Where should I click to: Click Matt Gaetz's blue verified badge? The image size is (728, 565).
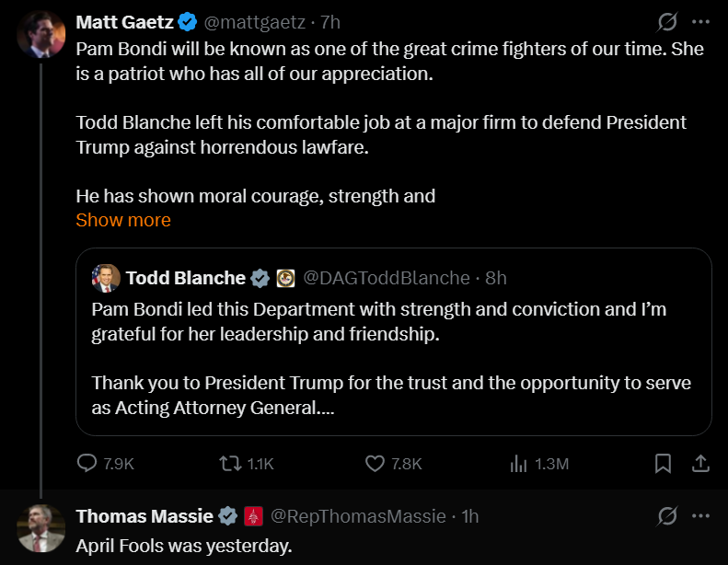tap(187, 21)
